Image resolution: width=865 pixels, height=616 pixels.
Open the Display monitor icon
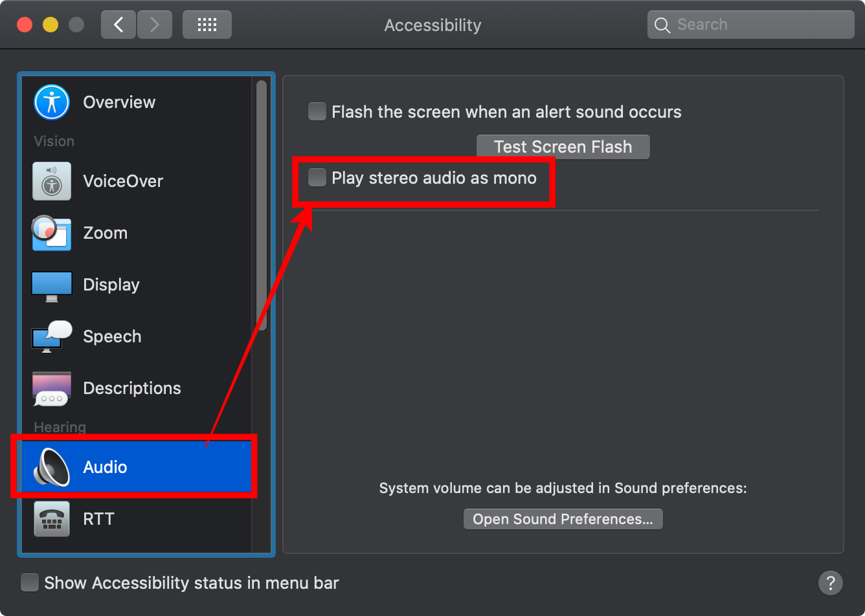coord(52,286)
